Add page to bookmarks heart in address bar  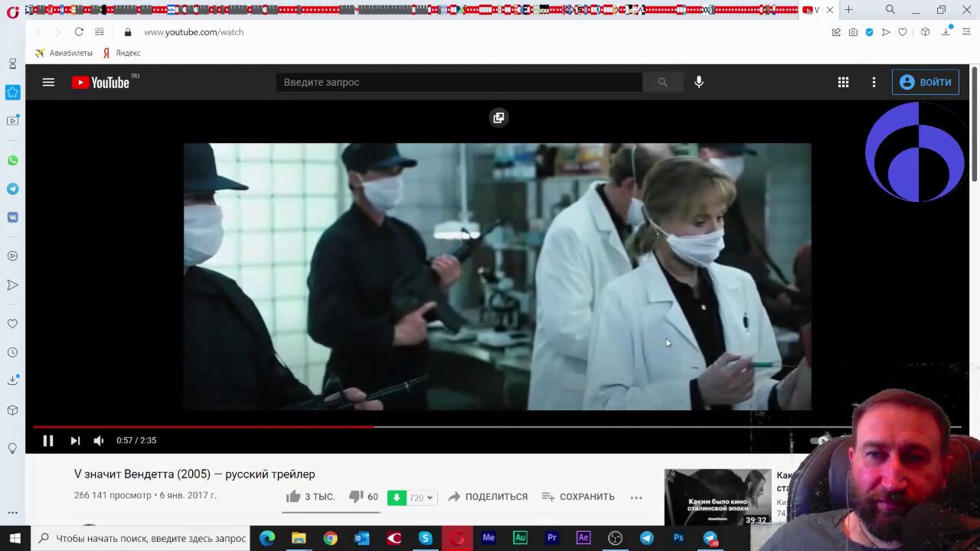point(903,32)
